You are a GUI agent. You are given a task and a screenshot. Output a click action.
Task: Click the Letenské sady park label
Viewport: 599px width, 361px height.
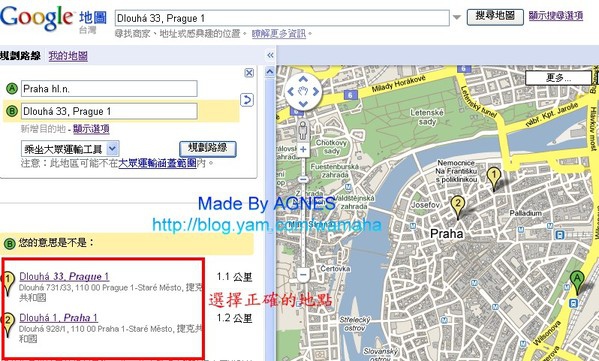tap(427, 117)
